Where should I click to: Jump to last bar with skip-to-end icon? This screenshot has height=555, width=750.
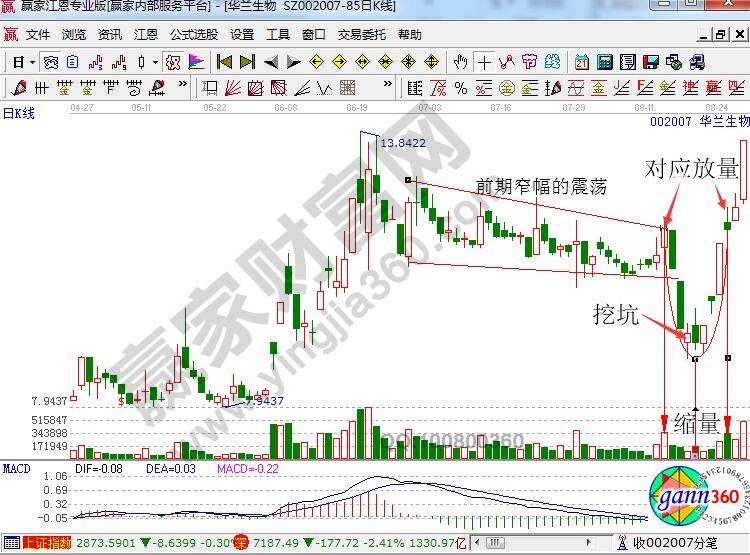pyautogui.click(x=246, y=62)
